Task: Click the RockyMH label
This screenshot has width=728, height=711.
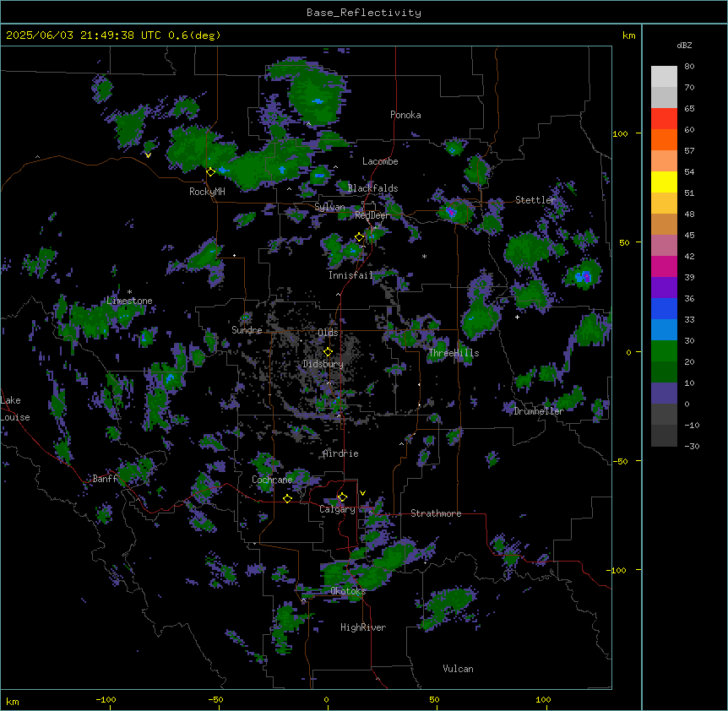Action: [x=207, y=192]
